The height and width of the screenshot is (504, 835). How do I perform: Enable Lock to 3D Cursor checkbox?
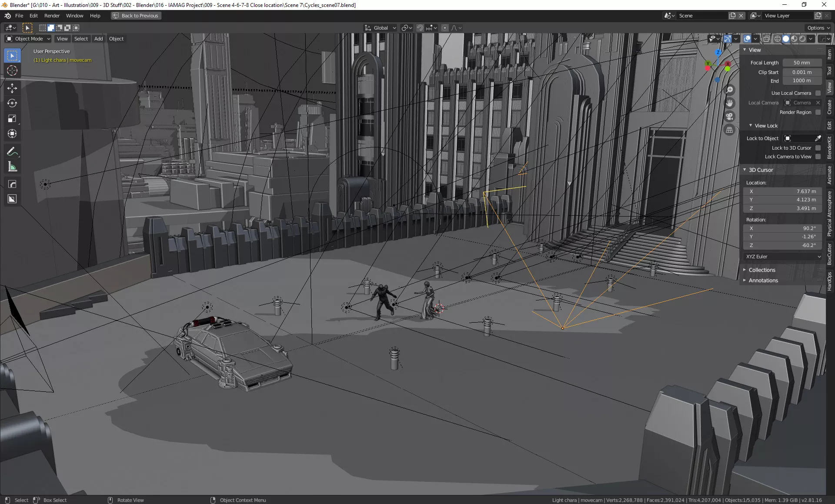818,148
